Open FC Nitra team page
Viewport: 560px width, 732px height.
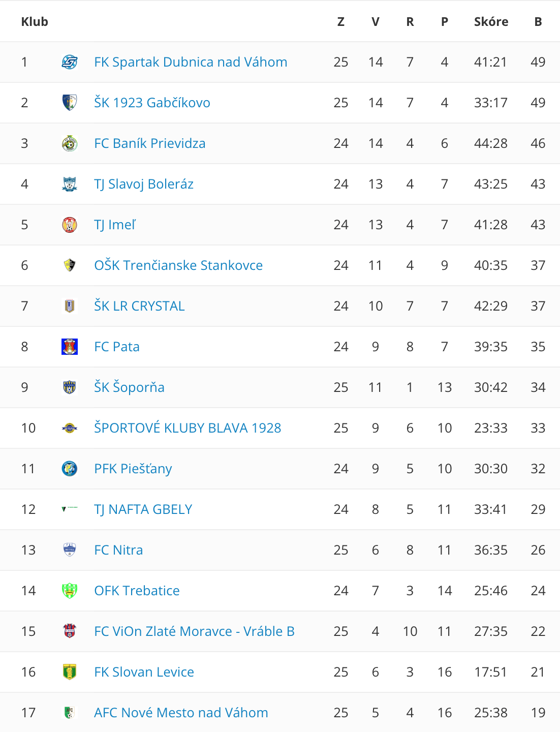118,550
